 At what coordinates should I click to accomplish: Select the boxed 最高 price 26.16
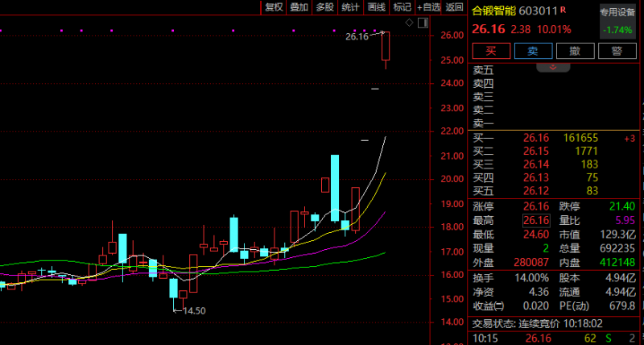[x=535, y=220]
